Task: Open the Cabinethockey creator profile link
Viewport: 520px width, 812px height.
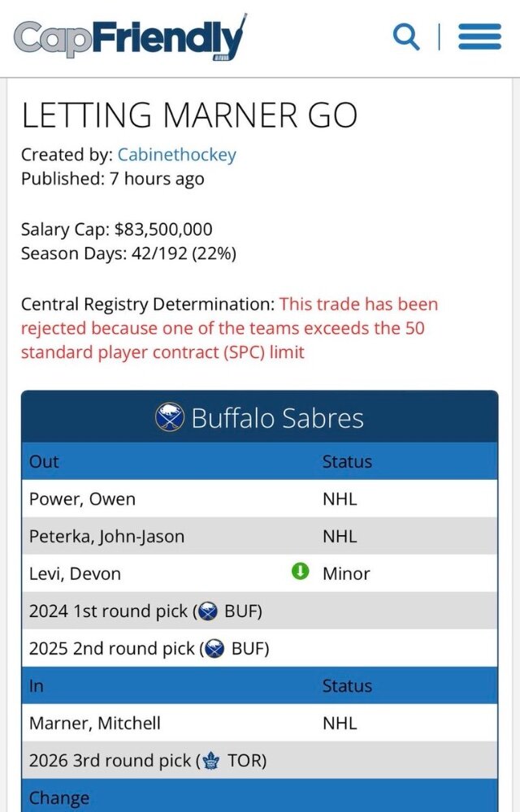Action: (x=177, y=155)
